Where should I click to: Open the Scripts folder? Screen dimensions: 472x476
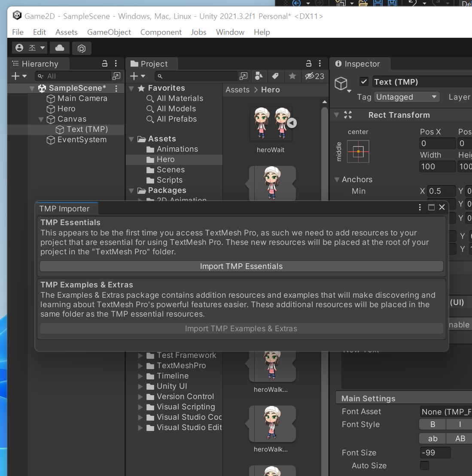click(x=169, y=180)
